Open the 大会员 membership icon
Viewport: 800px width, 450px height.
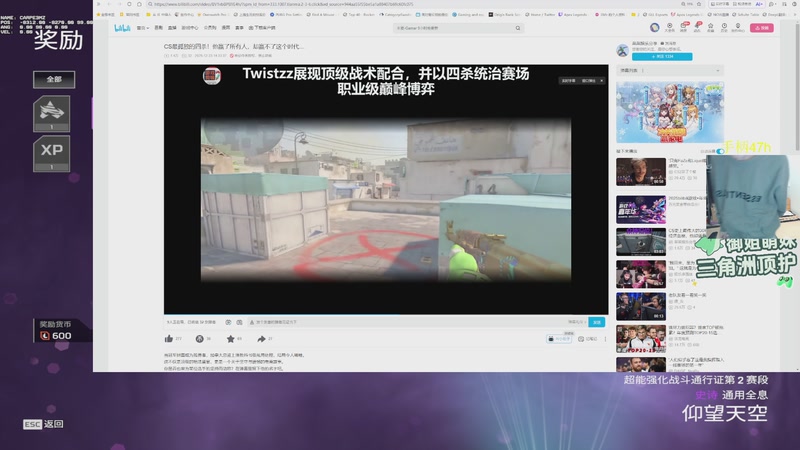[670, 28]
